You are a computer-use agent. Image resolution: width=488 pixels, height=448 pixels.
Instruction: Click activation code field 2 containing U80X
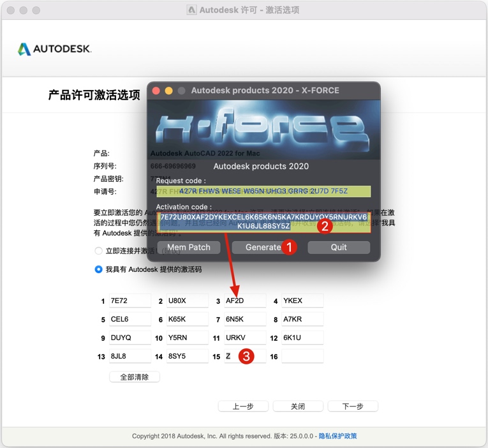[x=188, y=301]
